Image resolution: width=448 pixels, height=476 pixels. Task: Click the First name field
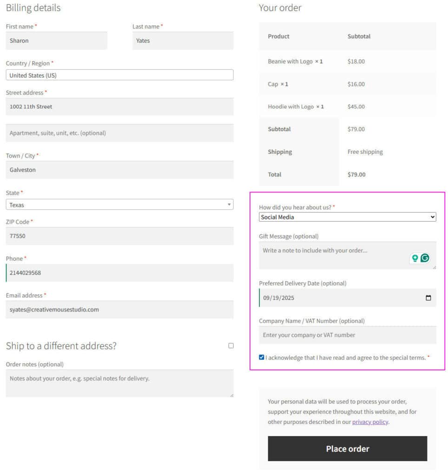pos(56,41)
